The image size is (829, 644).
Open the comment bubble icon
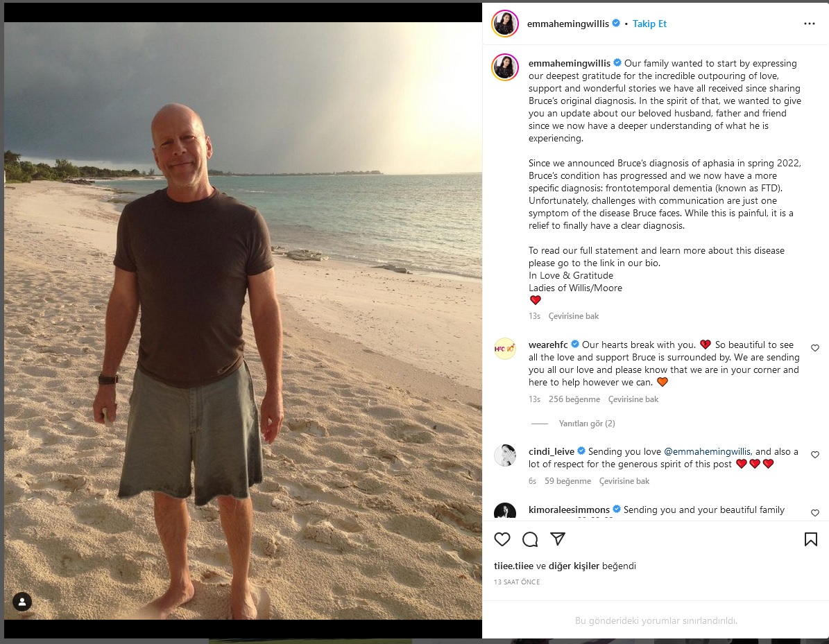point(530,539)
